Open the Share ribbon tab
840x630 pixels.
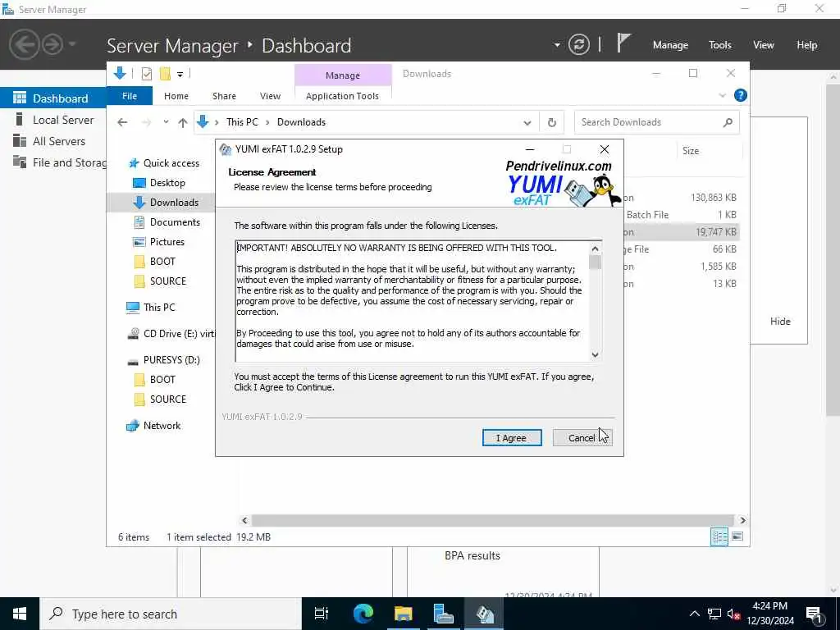pos(224,96)
